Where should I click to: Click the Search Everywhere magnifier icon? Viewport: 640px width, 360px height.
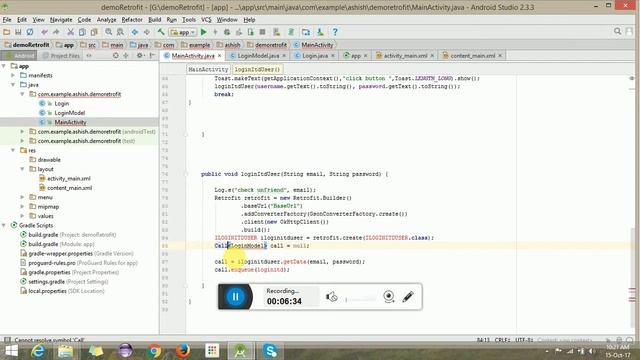pos(617,31)
